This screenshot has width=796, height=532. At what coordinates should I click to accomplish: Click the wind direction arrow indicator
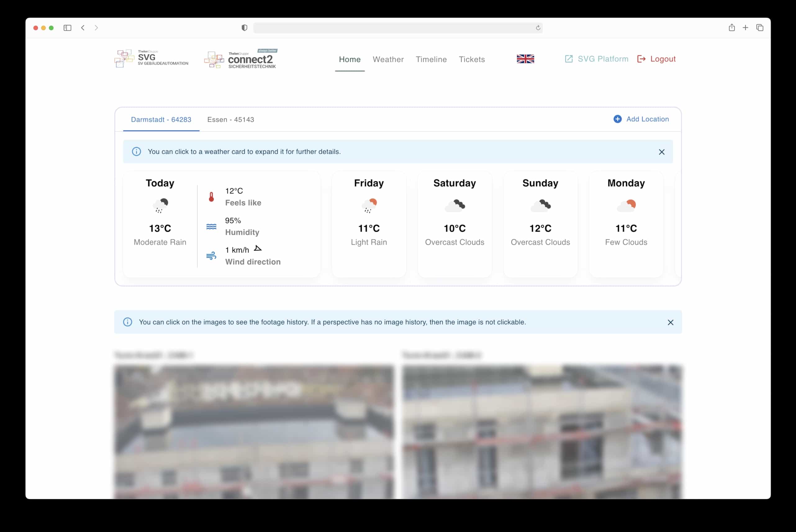point(258,248)
